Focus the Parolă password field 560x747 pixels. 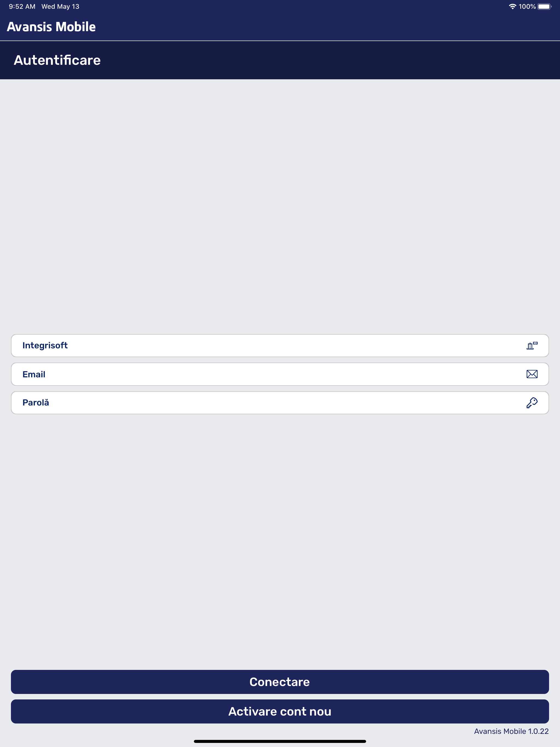click(280, 402)
